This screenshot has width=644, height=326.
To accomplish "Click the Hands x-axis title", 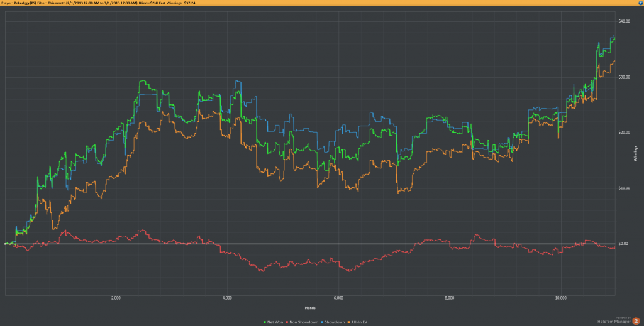I will pos(309,308).
